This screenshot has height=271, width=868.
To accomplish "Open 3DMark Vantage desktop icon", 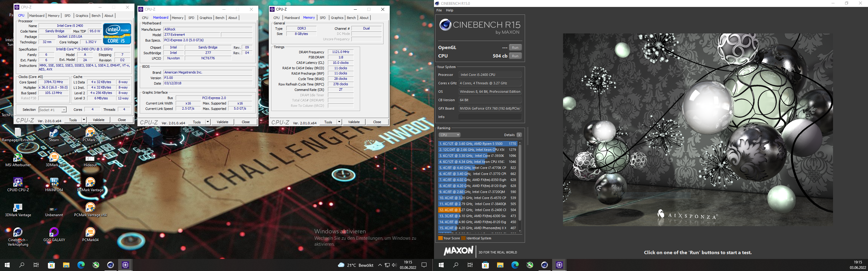I will [x=18, y=210].
